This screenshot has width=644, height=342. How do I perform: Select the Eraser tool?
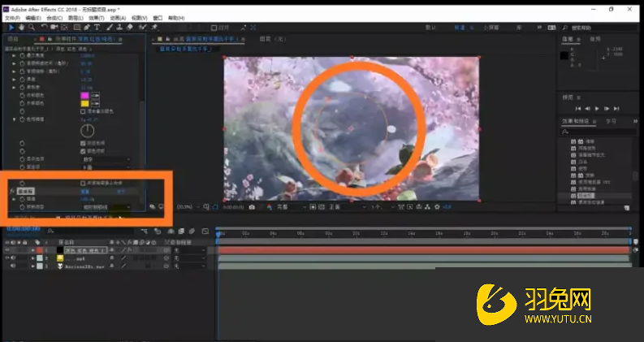pyautogui.click(x=130, y=27)
